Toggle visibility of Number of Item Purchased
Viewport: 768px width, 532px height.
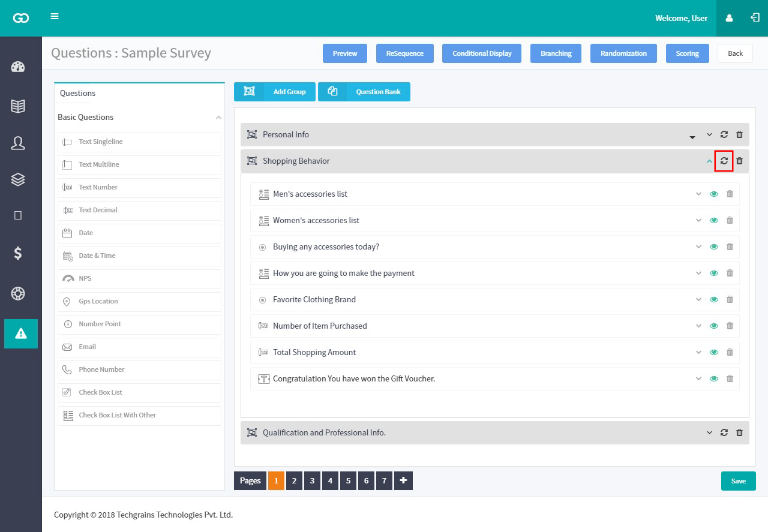coord(714,326)
